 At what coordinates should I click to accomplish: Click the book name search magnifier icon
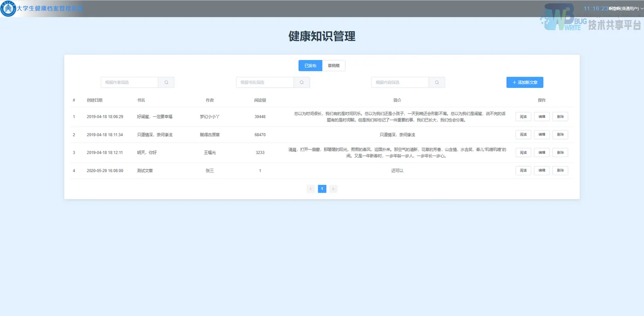click(x=301, y=82)
